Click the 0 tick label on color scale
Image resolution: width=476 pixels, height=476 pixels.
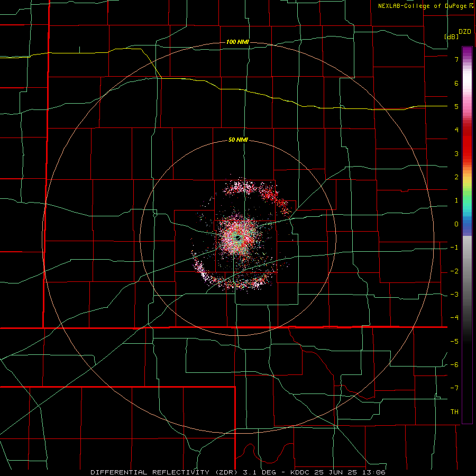[456, 224]
